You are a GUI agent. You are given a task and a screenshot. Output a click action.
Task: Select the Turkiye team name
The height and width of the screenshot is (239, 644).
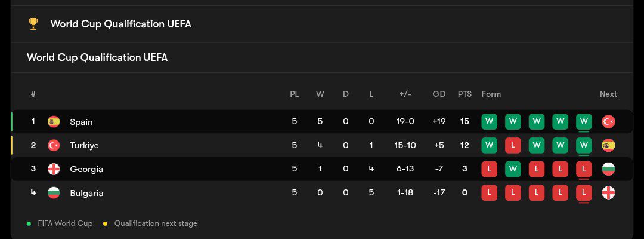coord(84,145)
